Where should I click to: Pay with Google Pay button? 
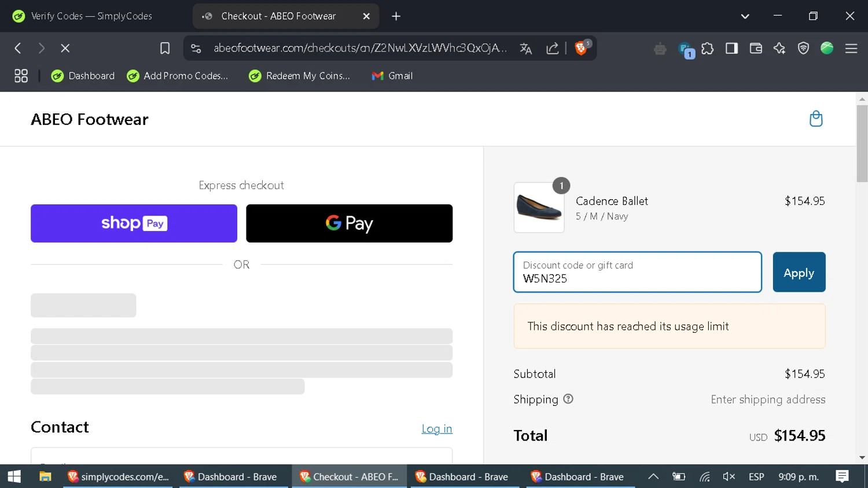click(349, 223)
